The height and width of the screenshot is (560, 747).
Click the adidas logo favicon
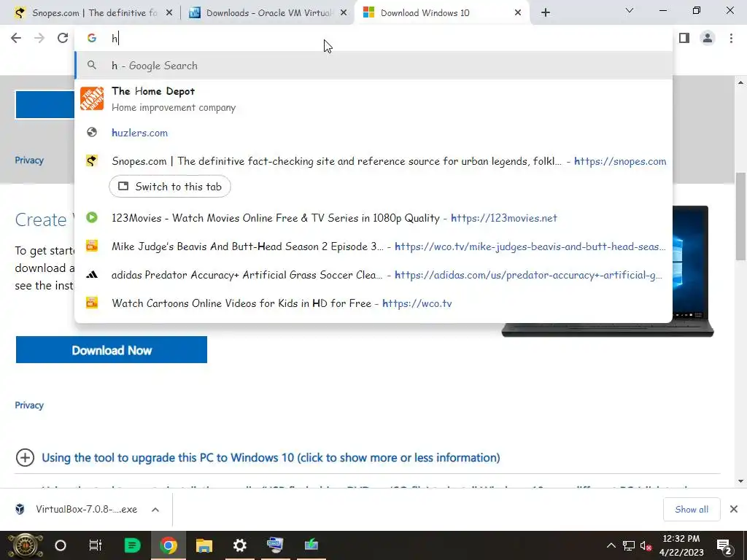pos(92,274)
